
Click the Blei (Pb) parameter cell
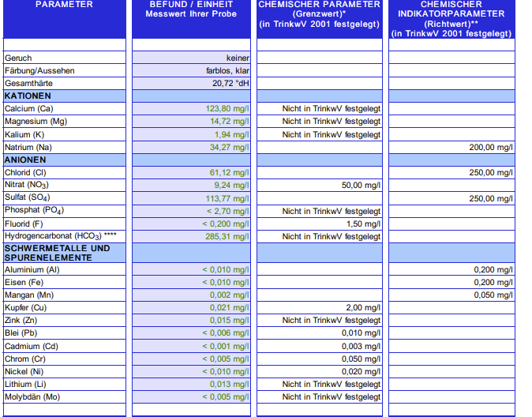click(x=64, y=332)
